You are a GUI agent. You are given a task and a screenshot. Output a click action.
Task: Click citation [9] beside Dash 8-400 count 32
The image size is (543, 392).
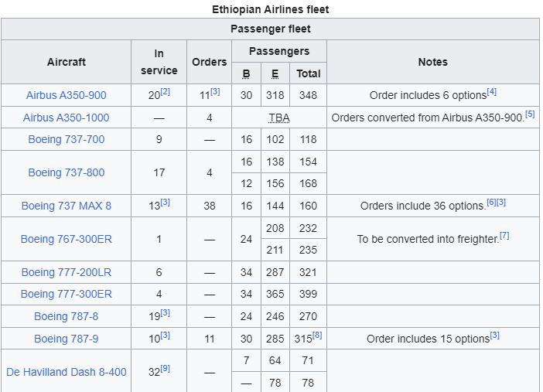pos(166,369)
